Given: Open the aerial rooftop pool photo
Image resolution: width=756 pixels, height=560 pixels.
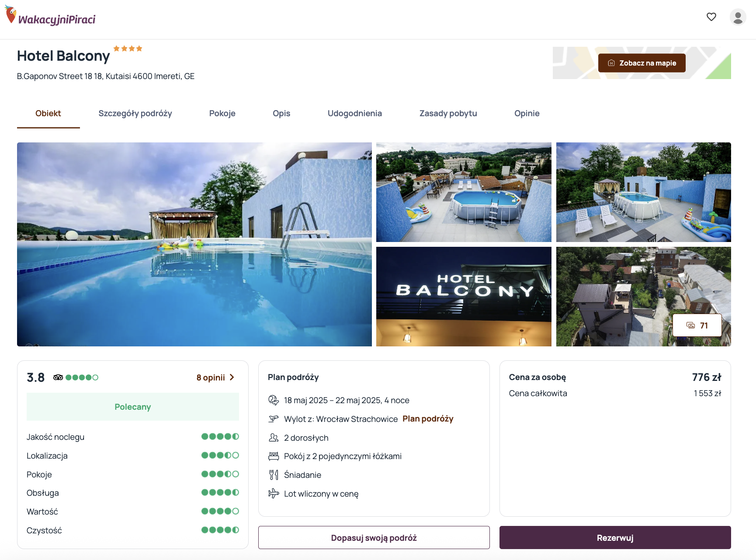Looking at the screenshot, I should point(464,192).
